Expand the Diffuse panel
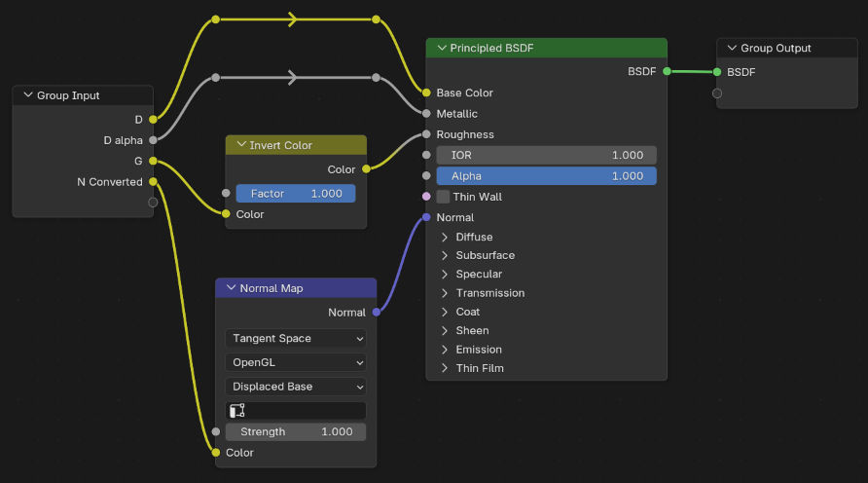Viewport: 868px width, 483px height. point(445,237)
